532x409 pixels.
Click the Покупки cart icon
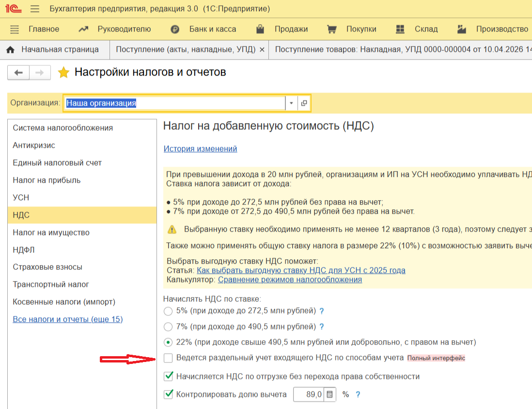pyautogui.click(x=331, y=29)
